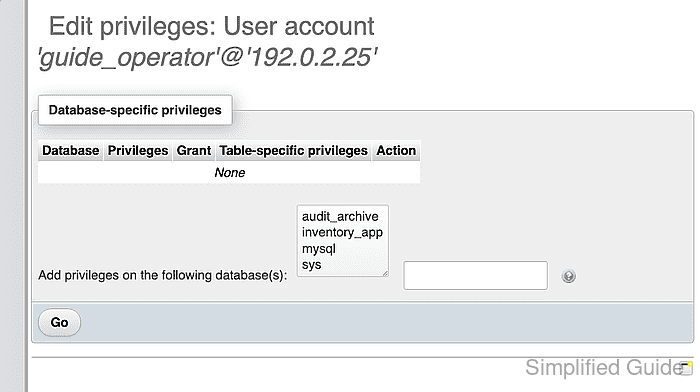
Task: Click the Database-specific privileges legend
Action: [135, 110]
